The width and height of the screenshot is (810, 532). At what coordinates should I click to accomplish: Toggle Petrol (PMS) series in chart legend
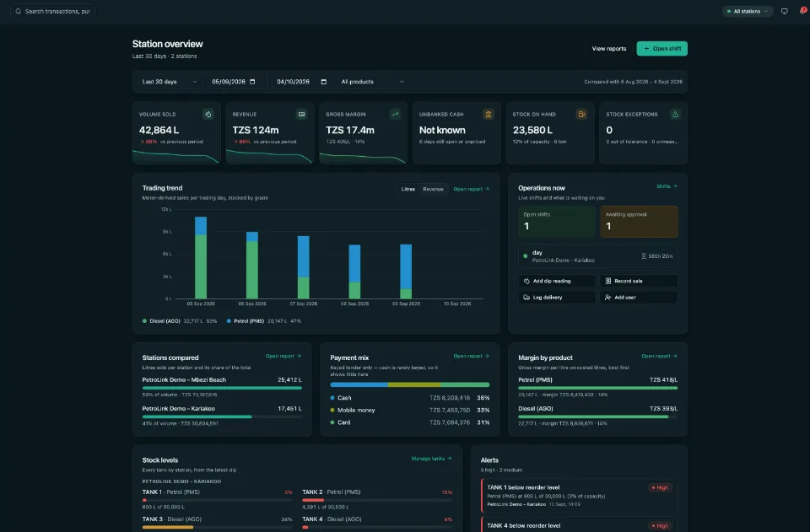pos(263,321)
